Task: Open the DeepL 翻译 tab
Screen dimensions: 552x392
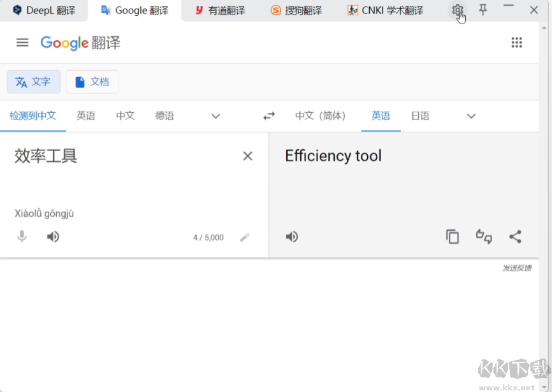Action: 43,10
